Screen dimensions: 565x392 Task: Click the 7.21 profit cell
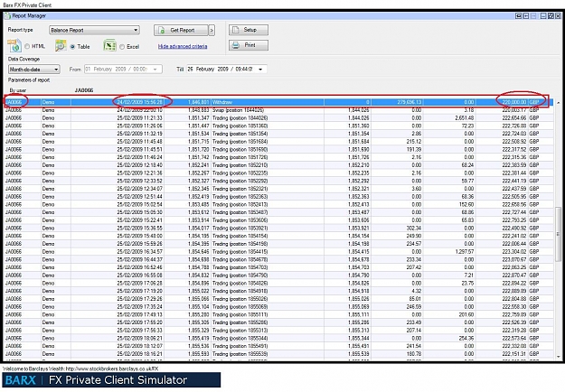(x=469, y=275)
